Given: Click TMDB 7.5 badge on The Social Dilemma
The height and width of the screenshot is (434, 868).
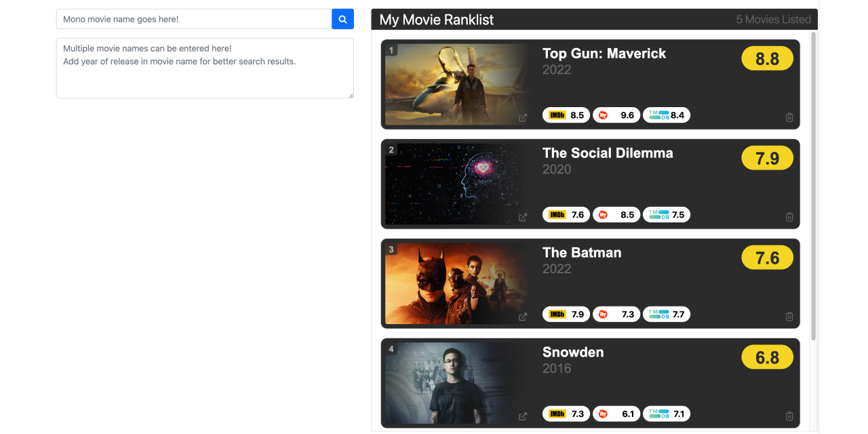Looking at the screenshot, I should (x=667, y=215).
